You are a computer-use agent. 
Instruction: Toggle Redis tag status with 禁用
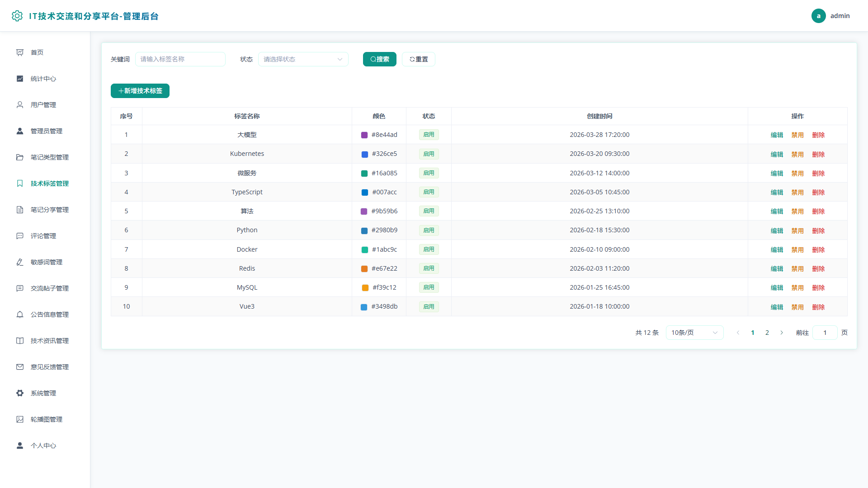click(797, 268)
